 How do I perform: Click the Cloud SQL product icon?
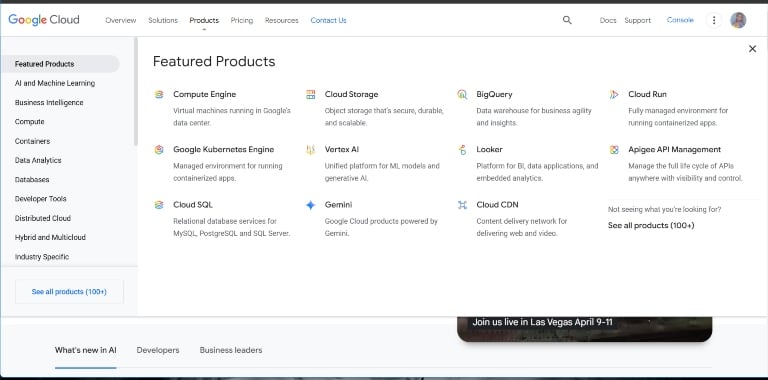(x=159, y=205)
